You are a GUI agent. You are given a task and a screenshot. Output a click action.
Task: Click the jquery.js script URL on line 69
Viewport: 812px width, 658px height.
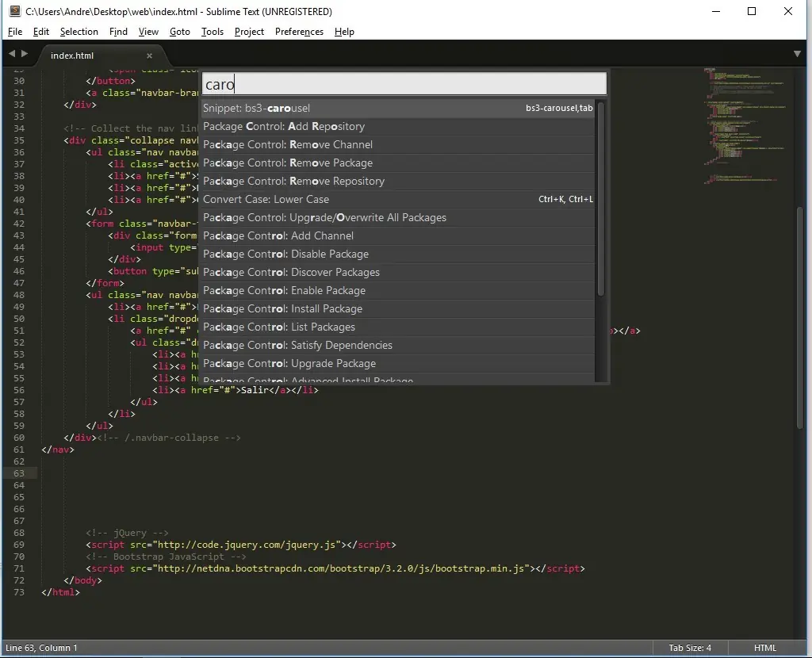(x=248, y=545)
